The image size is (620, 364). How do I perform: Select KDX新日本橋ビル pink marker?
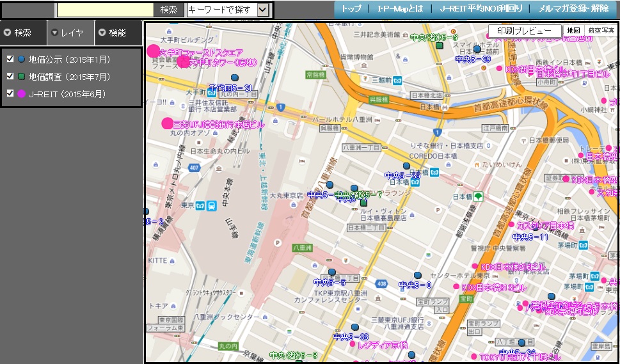(499, 68)
